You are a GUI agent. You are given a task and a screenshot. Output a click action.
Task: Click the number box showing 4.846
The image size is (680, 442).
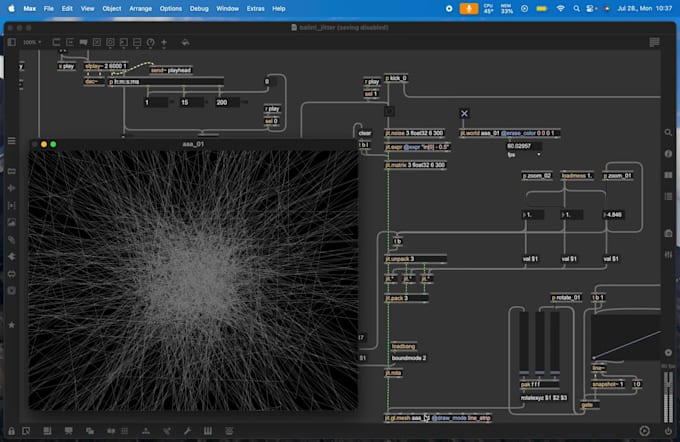[x=614, y=215]
